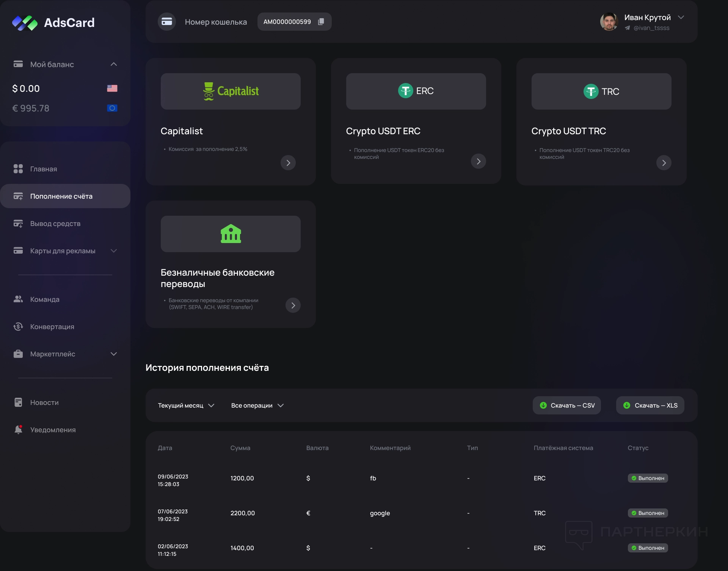
Task: Click the wallet card icon in header
Action: (167, 22)
